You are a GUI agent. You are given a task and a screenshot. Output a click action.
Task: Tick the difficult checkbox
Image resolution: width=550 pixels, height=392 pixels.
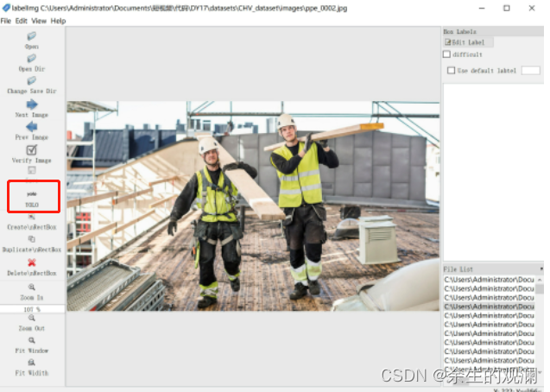pyautogui.click(x=447, y=54)
